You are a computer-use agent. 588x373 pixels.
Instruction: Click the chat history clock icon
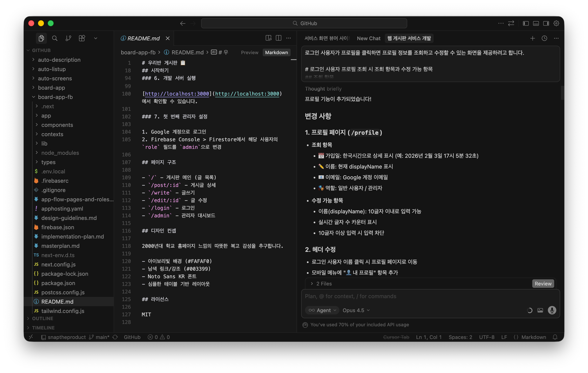tap(544, 38)
